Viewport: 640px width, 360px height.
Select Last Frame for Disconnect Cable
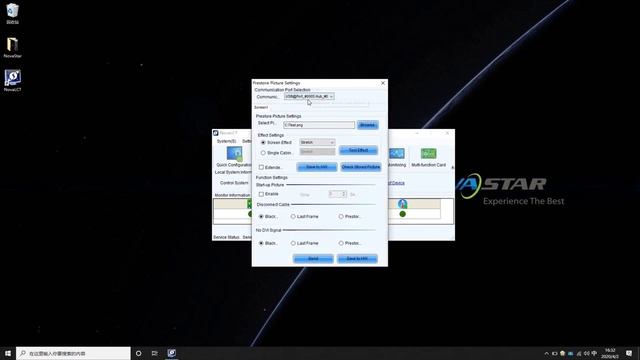pos(293,216)
